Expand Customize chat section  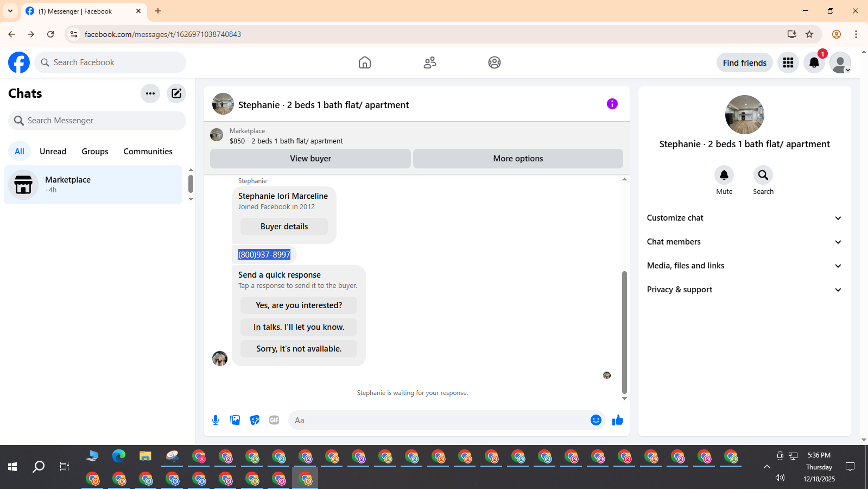[745, 218]
